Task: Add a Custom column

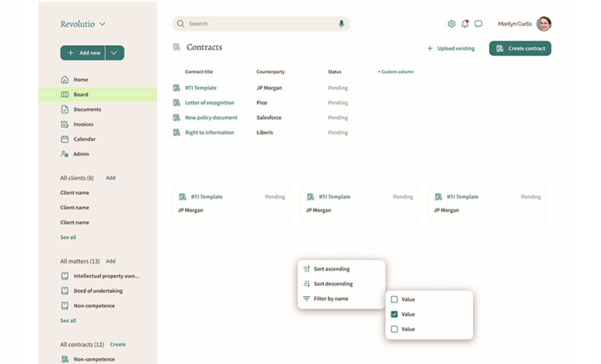Action: [396, 72]
